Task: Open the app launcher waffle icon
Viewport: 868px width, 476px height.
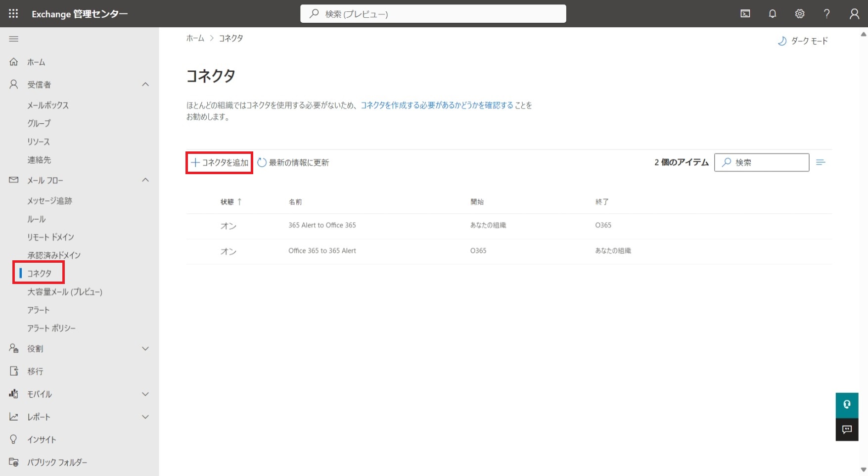Action: click(x=13, y=14)
